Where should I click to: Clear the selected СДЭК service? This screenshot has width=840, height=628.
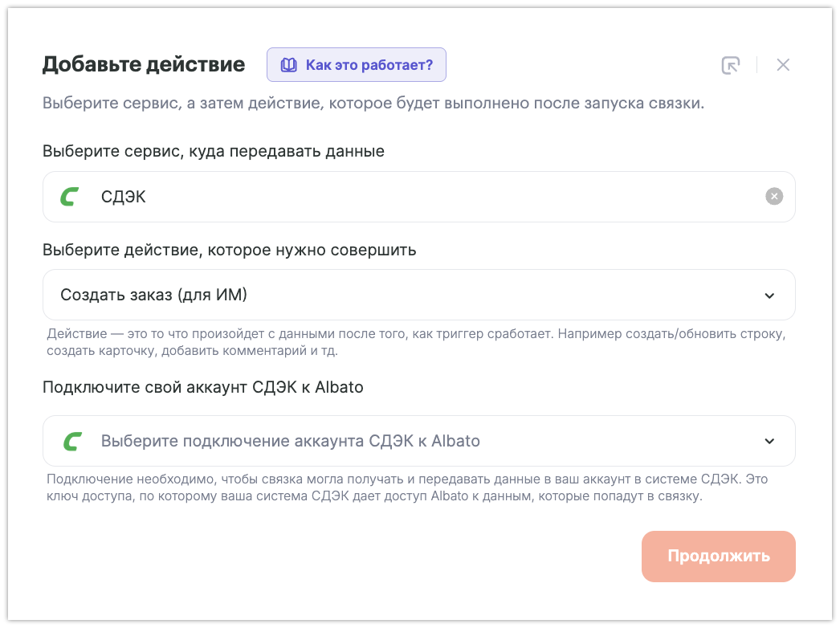[773, 197]
